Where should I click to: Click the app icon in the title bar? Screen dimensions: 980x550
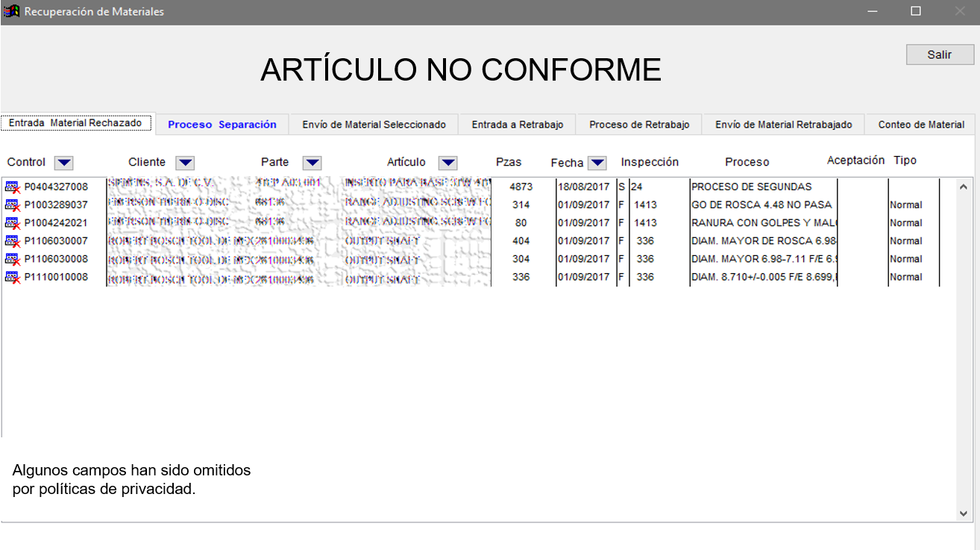(x=12, y=12)
